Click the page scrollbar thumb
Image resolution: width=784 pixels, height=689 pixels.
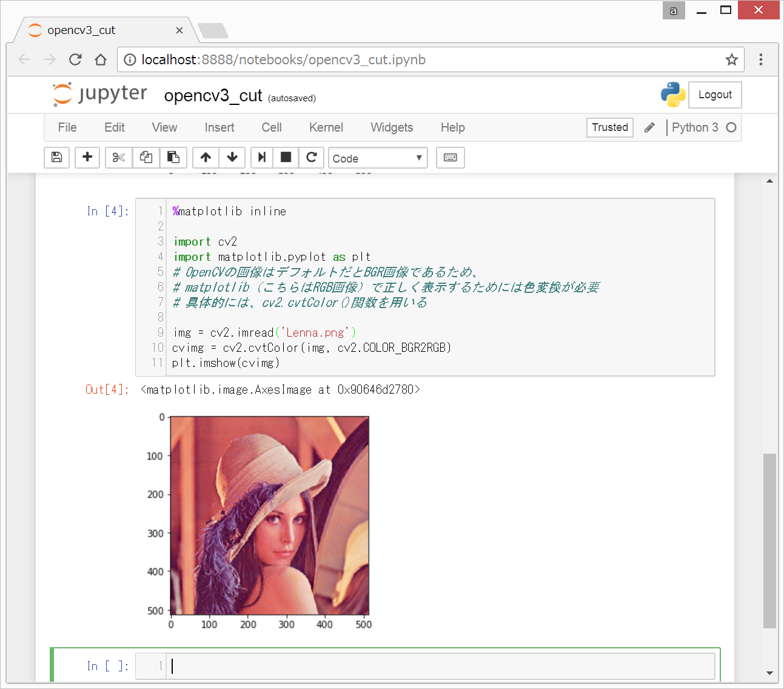coord(769,541)
